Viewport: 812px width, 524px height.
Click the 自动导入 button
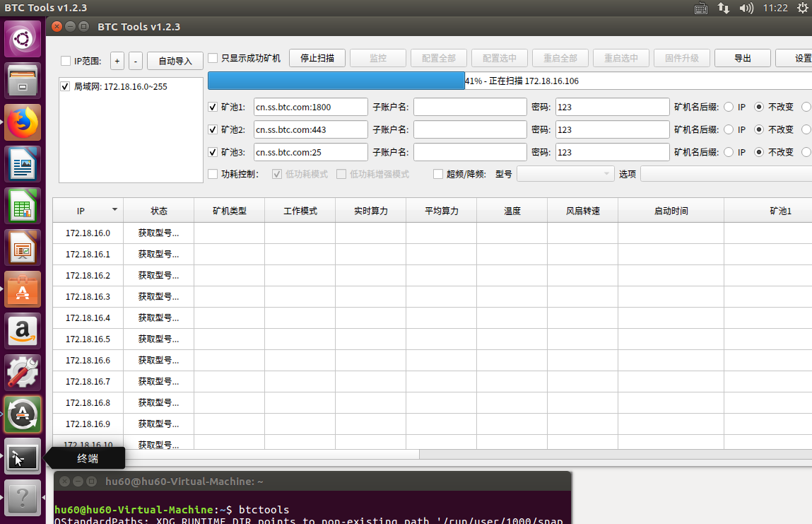coord(175,61)
